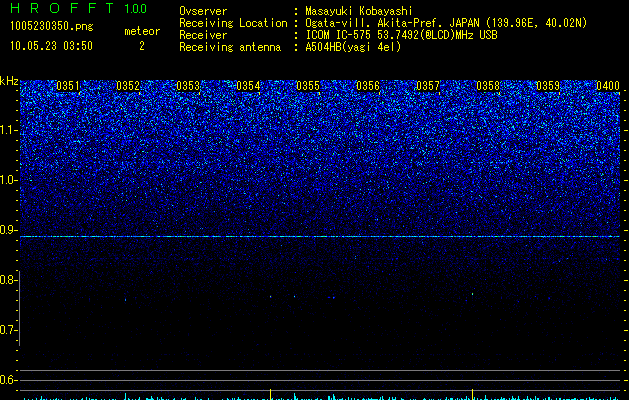629x400 pixels.
Task: Click the meteor echo dot near 0358
Action: (472, 294)
